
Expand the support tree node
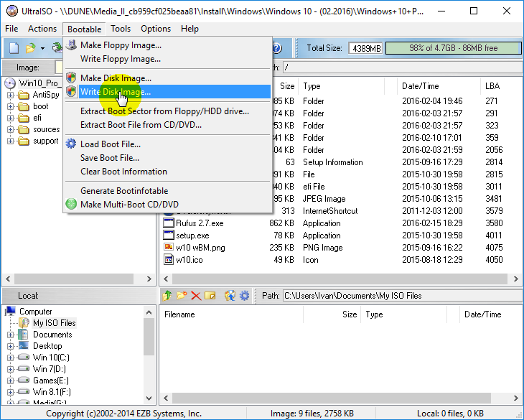[x=10, y=141]
